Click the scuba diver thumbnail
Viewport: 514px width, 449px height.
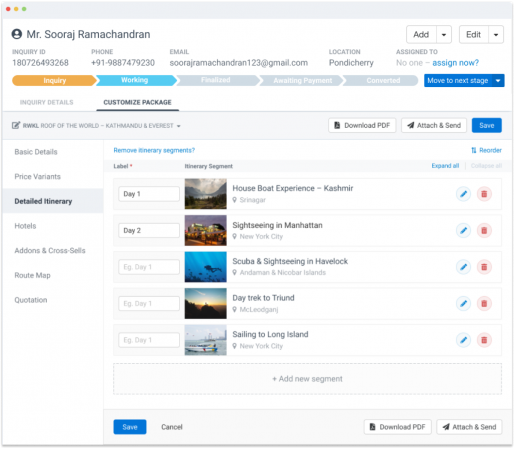(206, 267)
